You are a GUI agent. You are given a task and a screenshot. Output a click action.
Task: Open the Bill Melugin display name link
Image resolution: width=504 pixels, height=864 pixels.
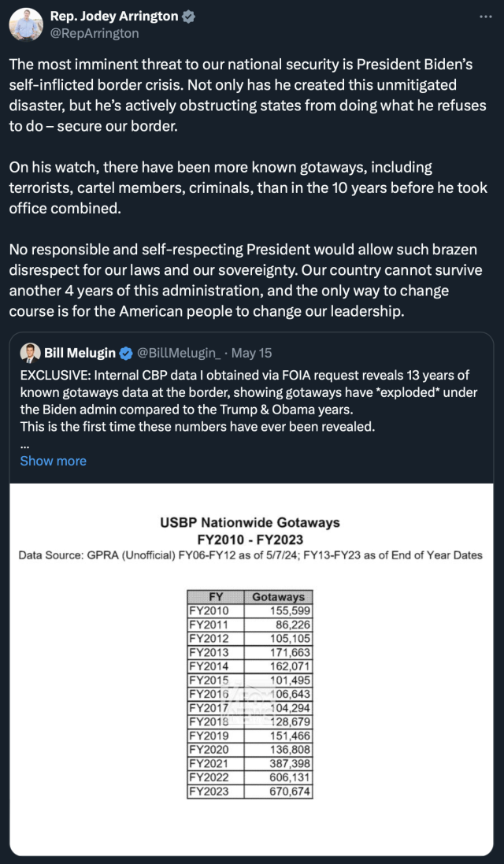point(78,353)
